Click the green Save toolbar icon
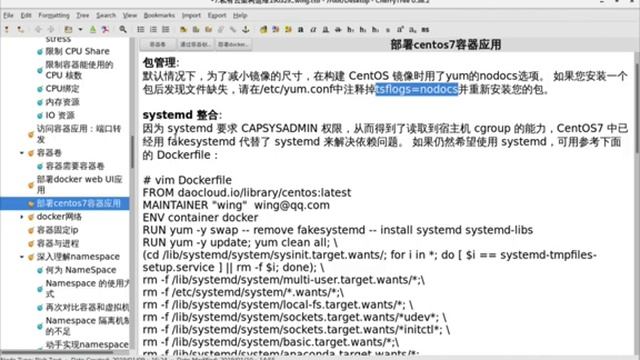The width and height of the screenshot is (640, 360). tap(93, 29)
